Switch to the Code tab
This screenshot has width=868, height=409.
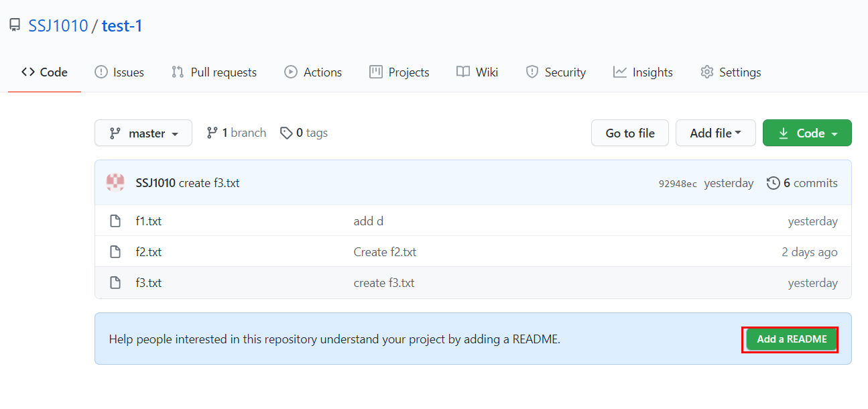(44, 72)
